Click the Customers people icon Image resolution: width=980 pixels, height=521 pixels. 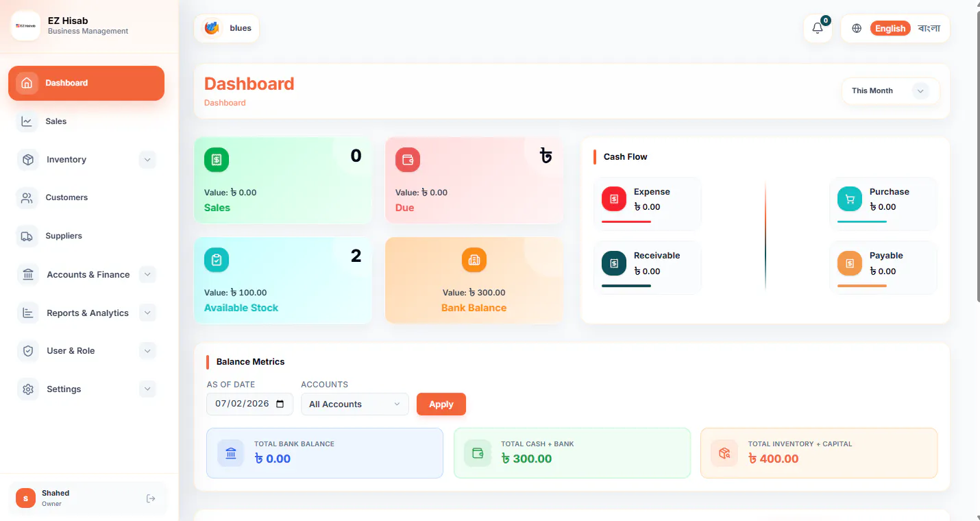pyautogui.click(x=27, y=198)
